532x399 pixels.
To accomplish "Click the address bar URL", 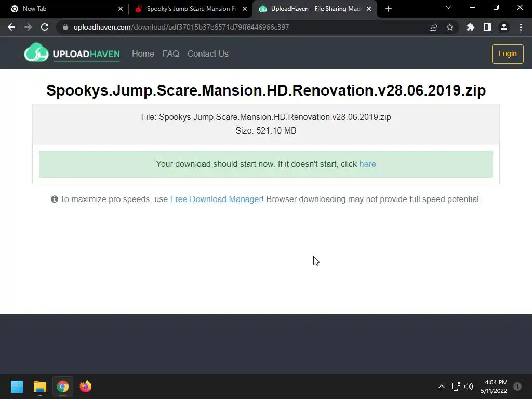I will [181, 27].
